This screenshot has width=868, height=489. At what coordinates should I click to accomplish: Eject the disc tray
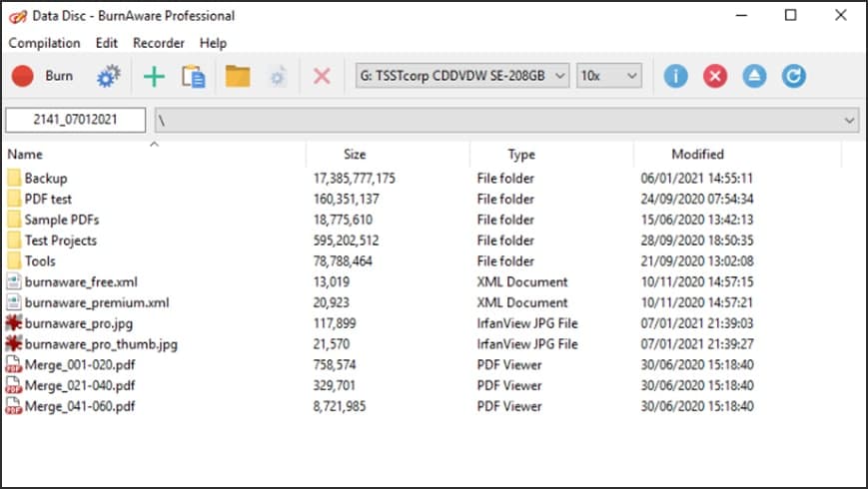[754, 76]
